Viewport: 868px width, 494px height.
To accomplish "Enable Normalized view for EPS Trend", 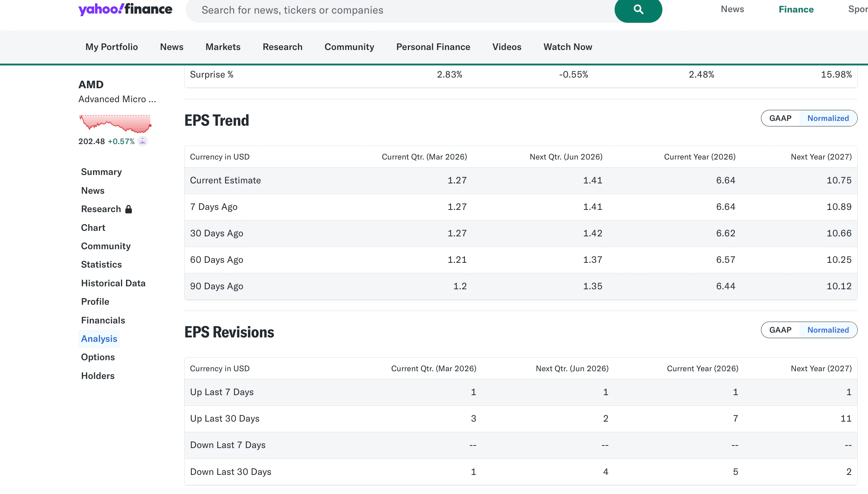I will tap(828, 118).
